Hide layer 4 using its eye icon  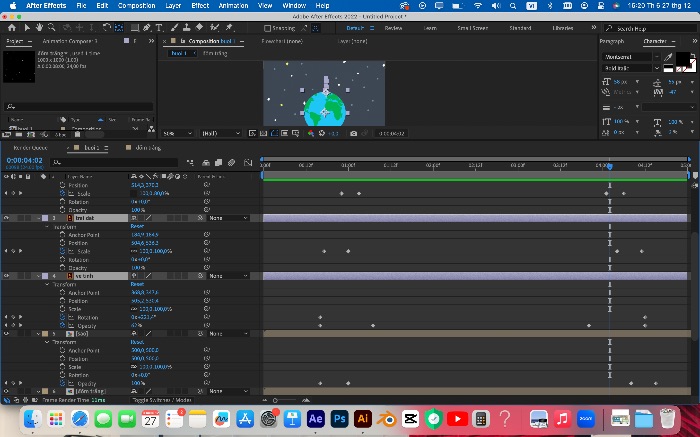pyautogui.click(x=6, y=276)
